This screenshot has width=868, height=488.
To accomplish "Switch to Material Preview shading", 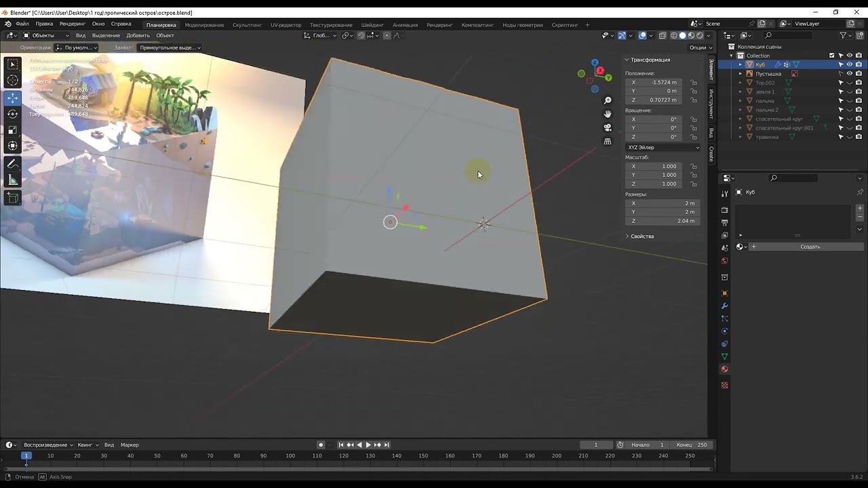I will (x=691, y=35).
